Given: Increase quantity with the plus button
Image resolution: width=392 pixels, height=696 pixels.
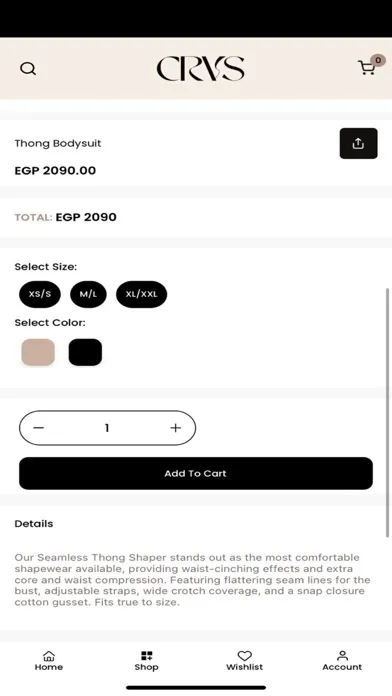Looking at the screenshot, I should click(176, 428).
